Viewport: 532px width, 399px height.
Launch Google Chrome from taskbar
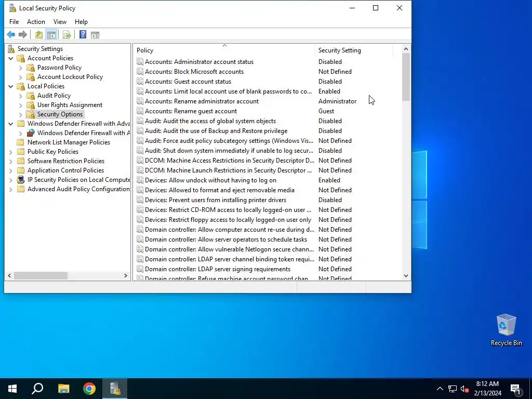click(89, 389)
